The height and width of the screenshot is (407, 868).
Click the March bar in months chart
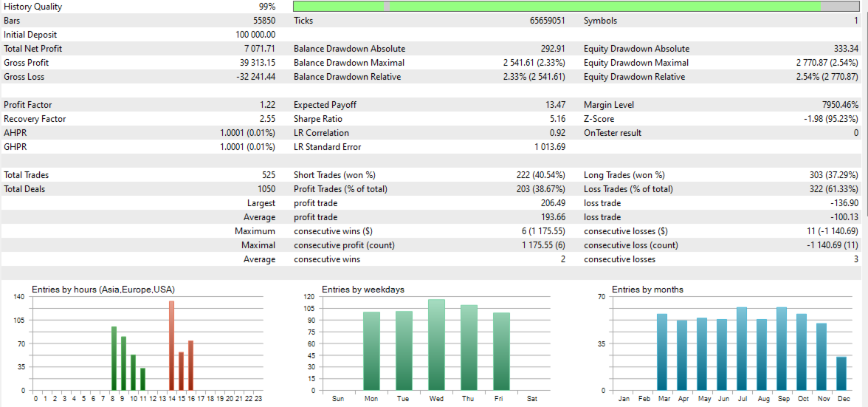(x=662, y=352)
